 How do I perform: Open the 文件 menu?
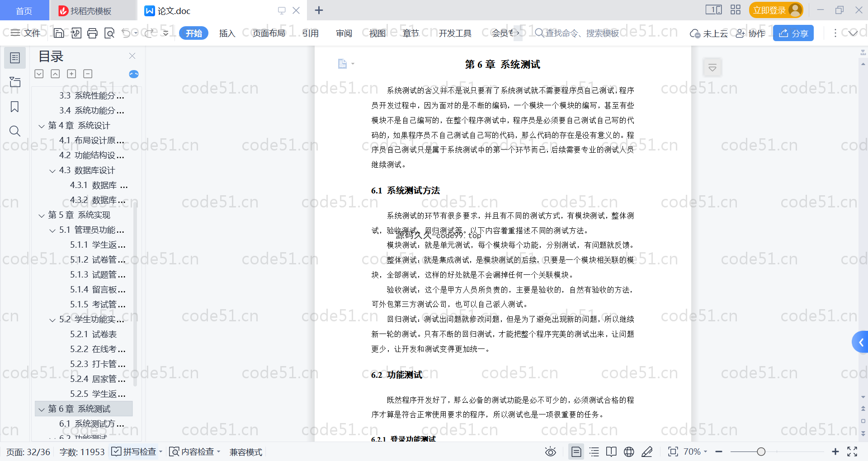coord(26,33)
